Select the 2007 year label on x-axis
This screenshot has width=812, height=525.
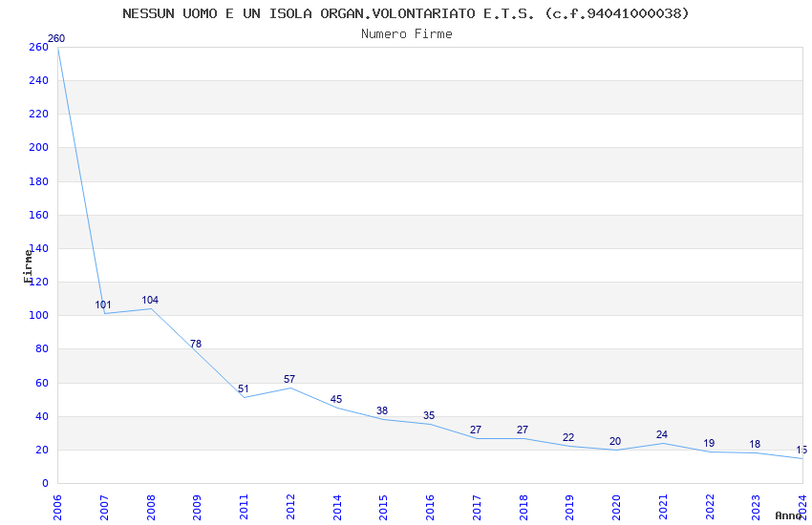(x=104, y=507)
